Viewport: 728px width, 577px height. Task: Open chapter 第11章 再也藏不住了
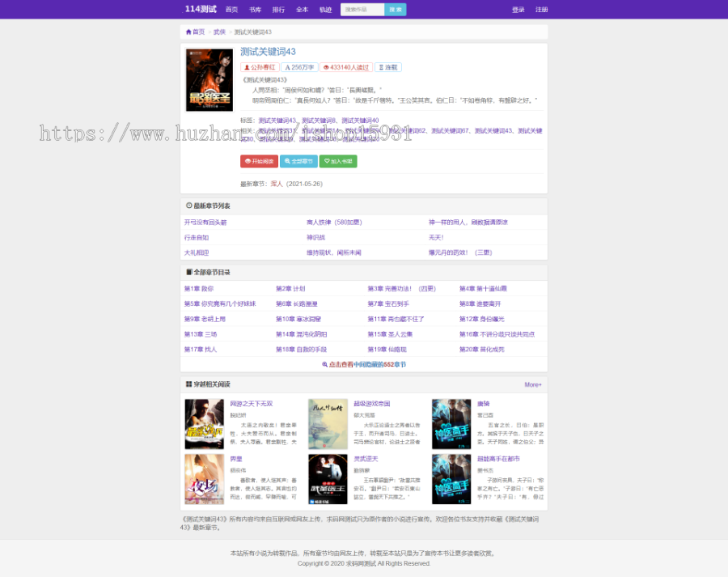point(396,319)
